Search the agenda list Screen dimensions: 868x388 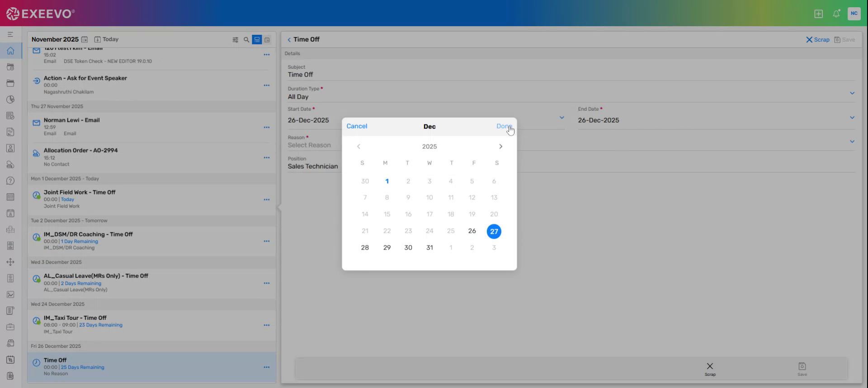pyautogui.click(x=246, y=40)
